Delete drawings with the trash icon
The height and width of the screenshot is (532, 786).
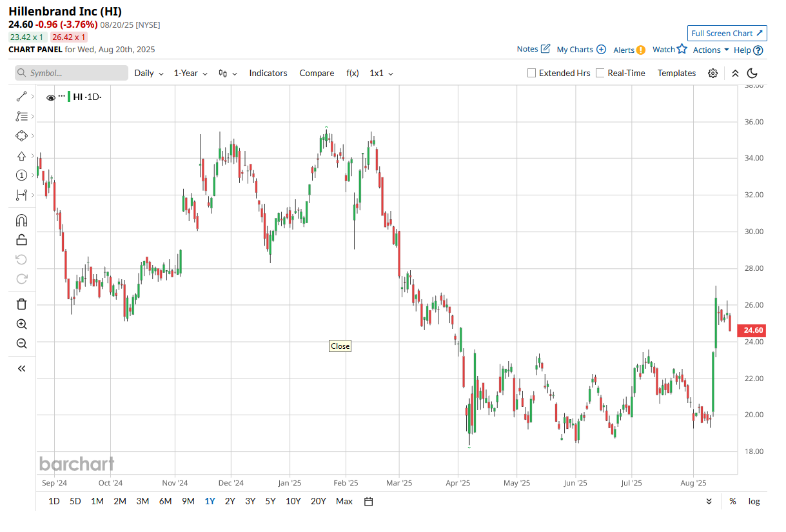coord(21,304)
